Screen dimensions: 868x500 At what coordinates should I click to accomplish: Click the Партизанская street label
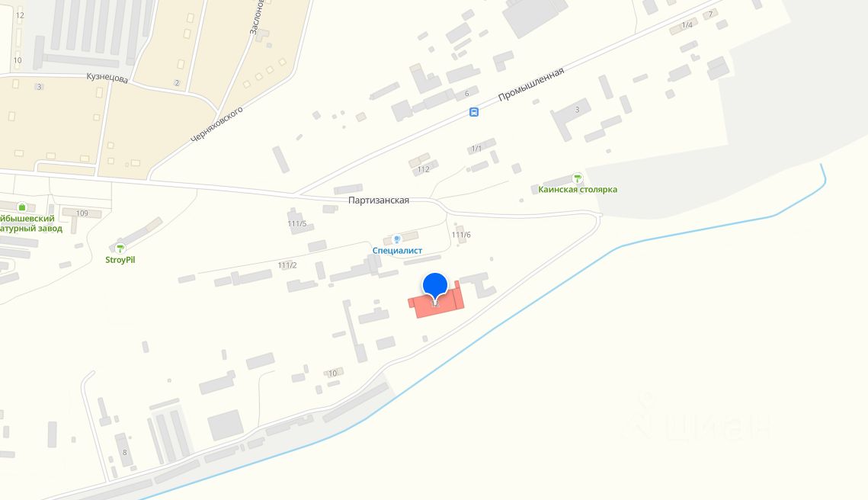(x=379, y=200)
